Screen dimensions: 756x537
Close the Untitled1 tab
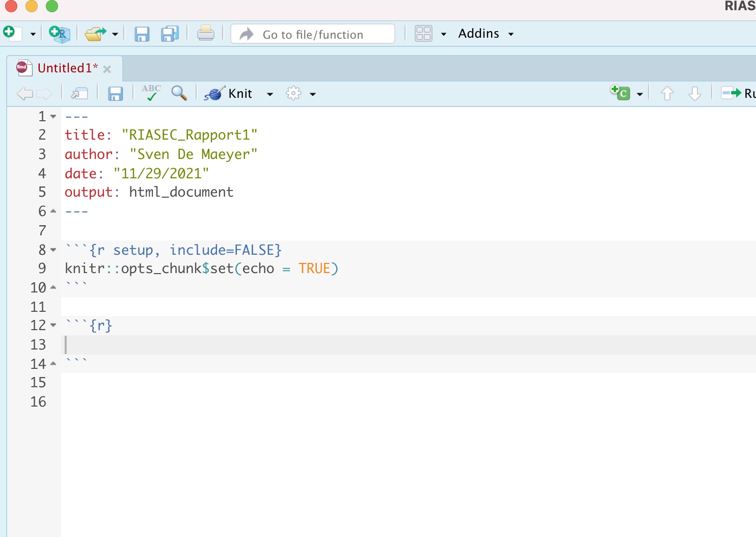107,69
